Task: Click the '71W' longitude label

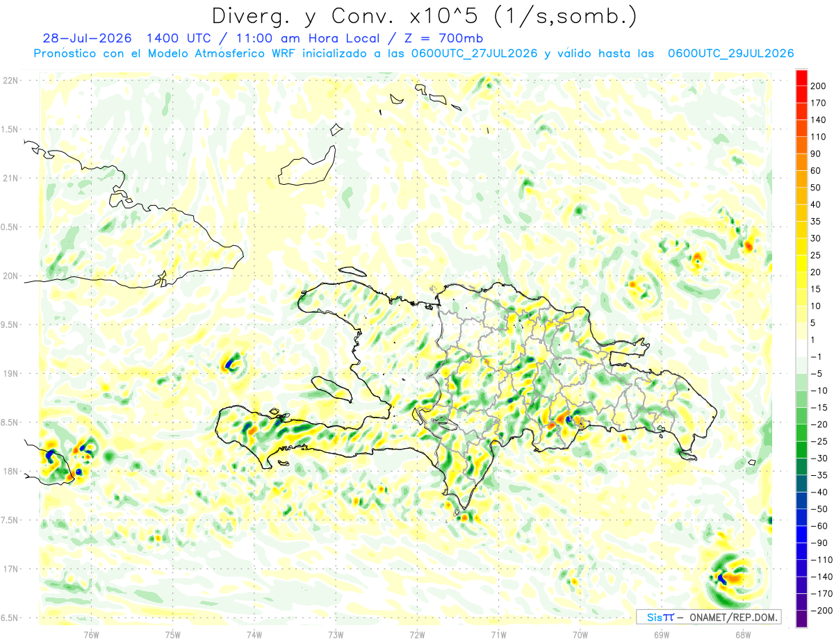Action: [498, 634]
